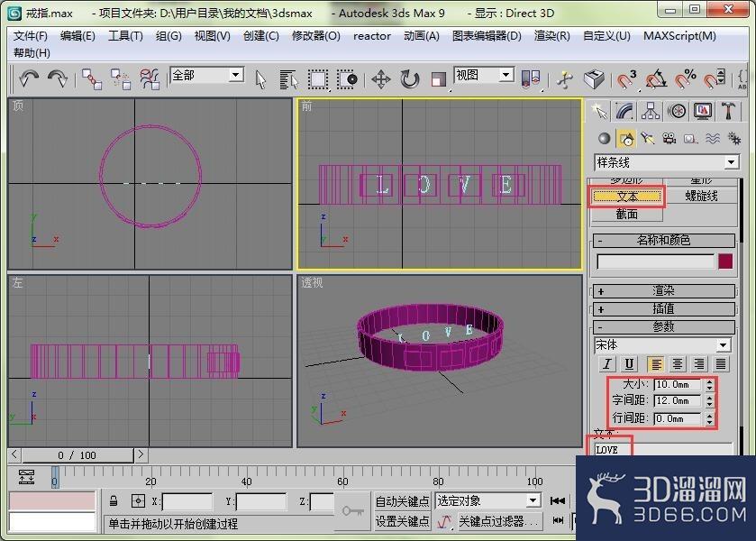Select Geometry category sphere icon
The width and height of the screenshot is (756, 541).
tap(604, 139)
